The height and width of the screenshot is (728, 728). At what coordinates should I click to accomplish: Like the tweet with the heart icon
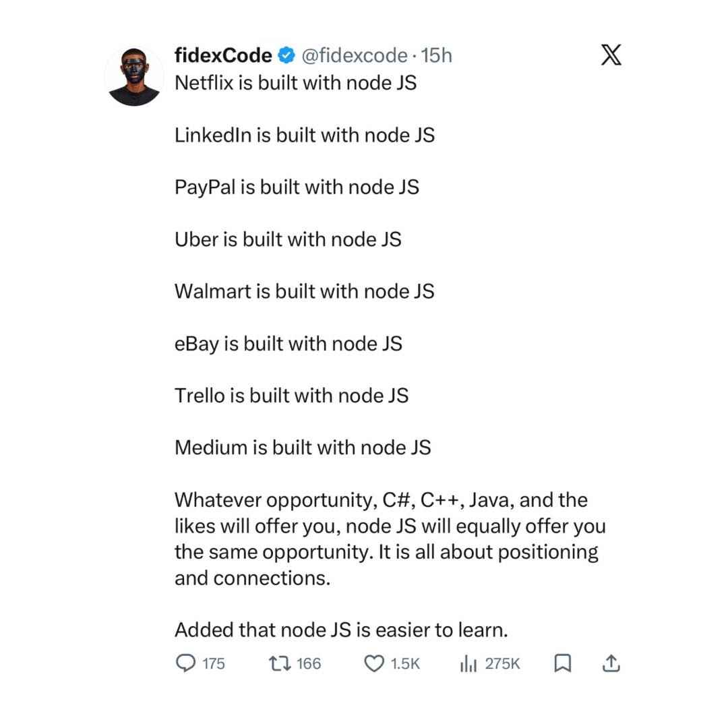[373, 664]
